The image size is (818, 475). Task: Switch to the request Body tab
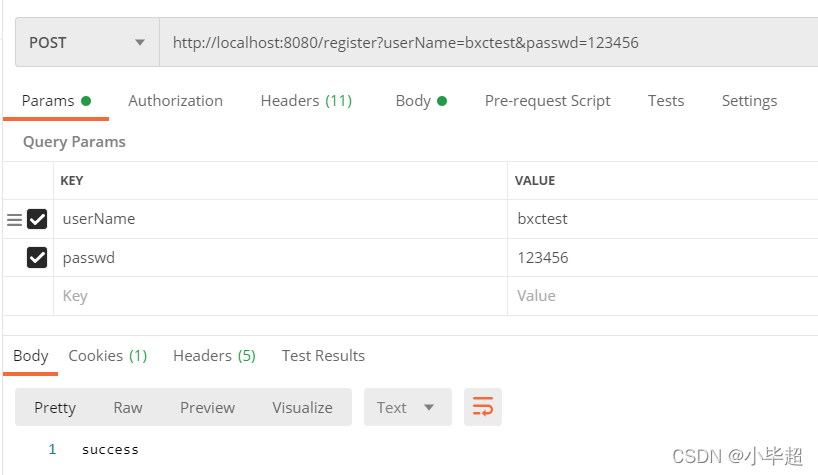421,101
